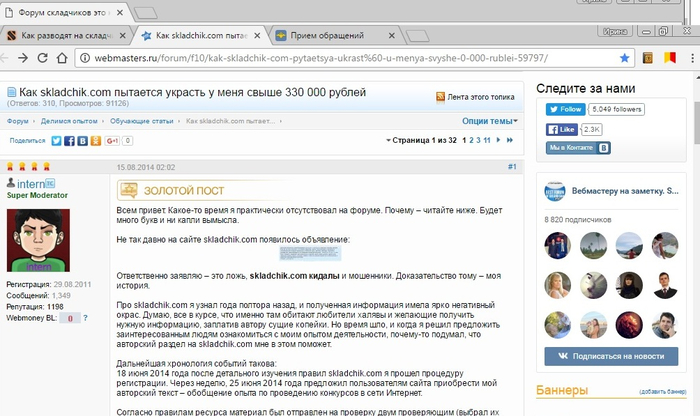Click 'добавить баннер' link
The width and height of the screenshot is (700, 416).
coord(662,391)
